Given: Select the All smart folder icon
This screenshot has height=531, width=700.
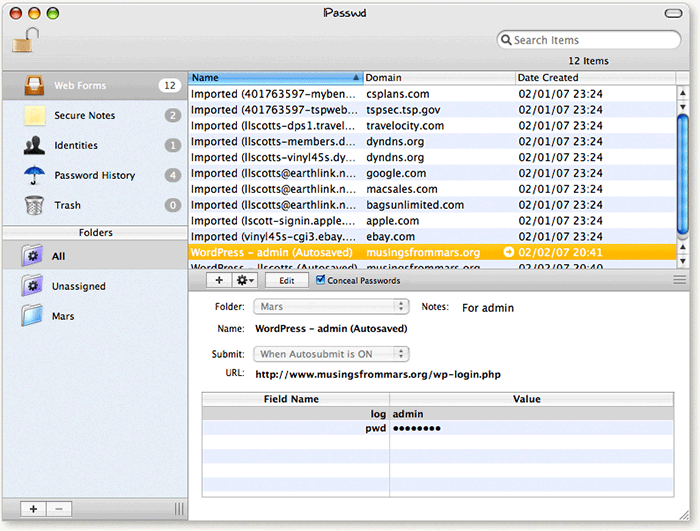Looking at the screenshot, I should [32, 256].
